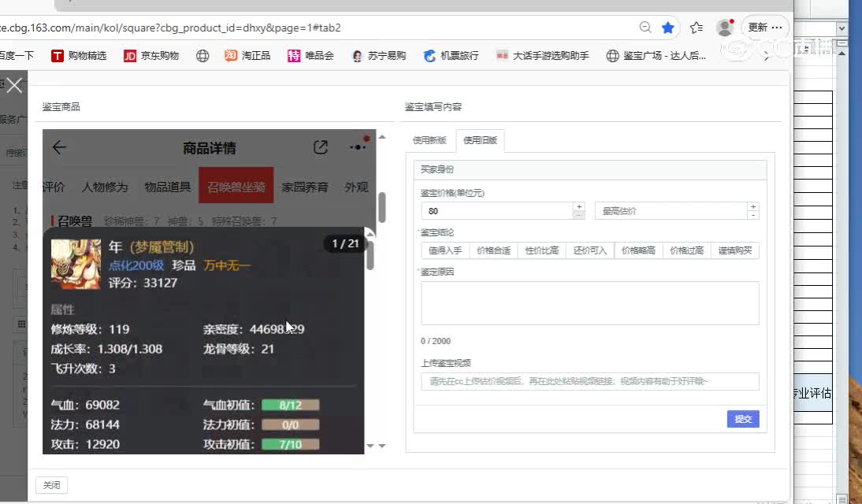Increase the 最高估价 value with plus
This screenshot has height=504, width=862.
point(753,206)
